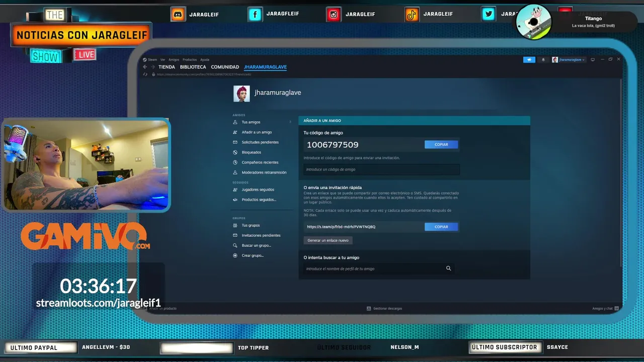Open the Ayuda menu
644x362 pixels.
(205, 60)
